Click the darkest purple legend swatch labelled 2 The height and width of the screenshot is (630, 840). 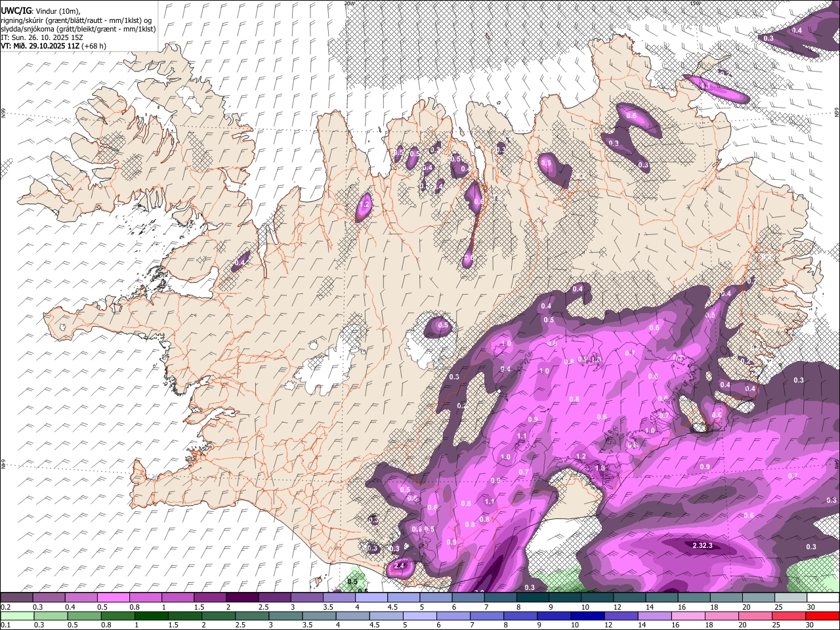[242, 598]
